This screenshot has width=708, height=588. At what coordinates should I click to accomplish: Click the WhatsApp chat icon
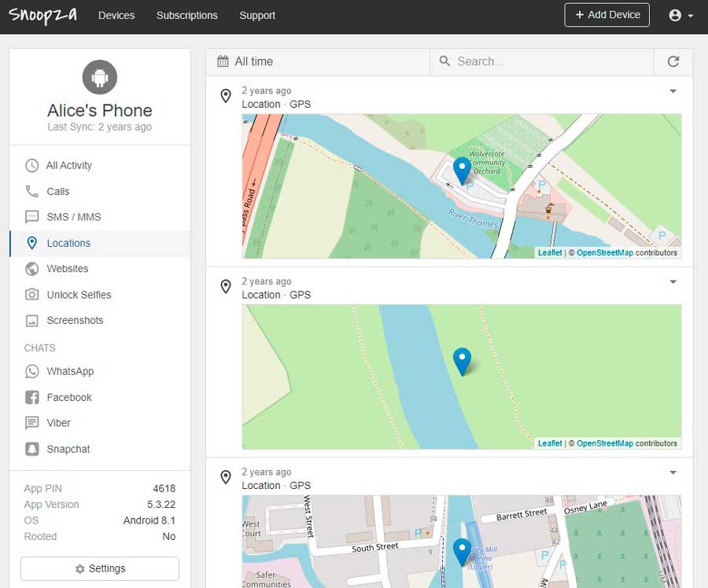tap(31, 371)
